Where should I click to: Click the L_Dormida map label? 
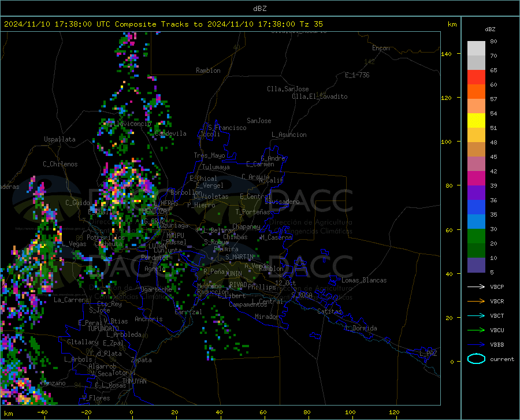361,328
